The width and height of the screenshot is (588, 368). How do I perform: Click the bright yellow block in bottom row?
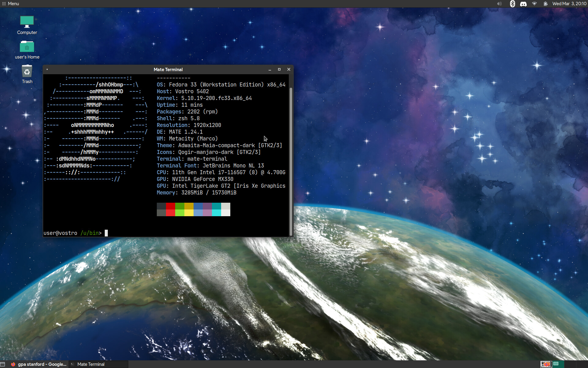189,213
